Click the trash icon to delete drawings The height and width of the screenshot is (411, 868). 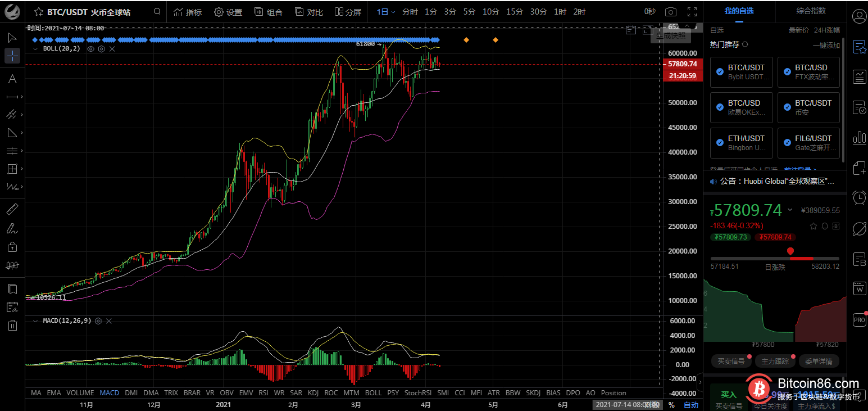click(x=12, y=325)
